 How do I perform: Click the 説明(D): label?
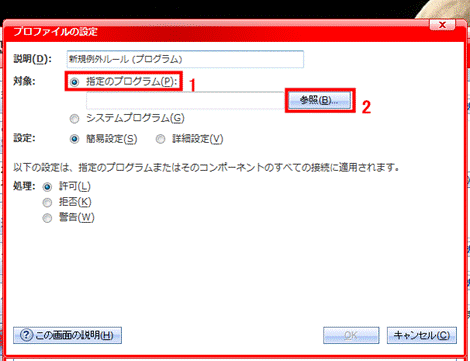(x=32, y=59)
